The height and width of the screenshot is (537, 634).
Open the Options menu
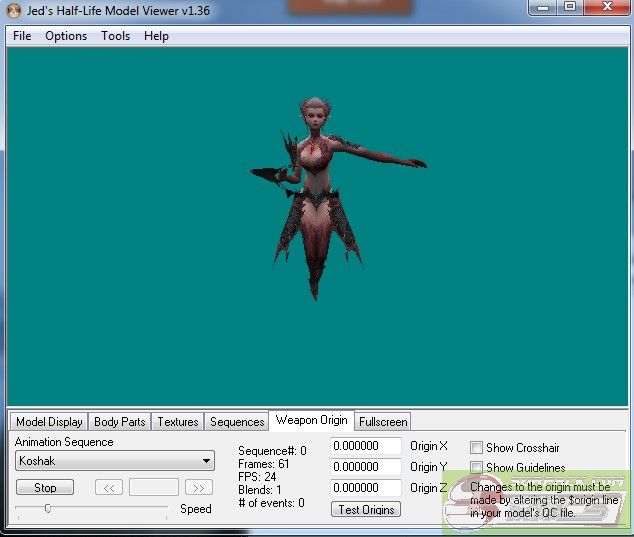(x=66, y=36)
